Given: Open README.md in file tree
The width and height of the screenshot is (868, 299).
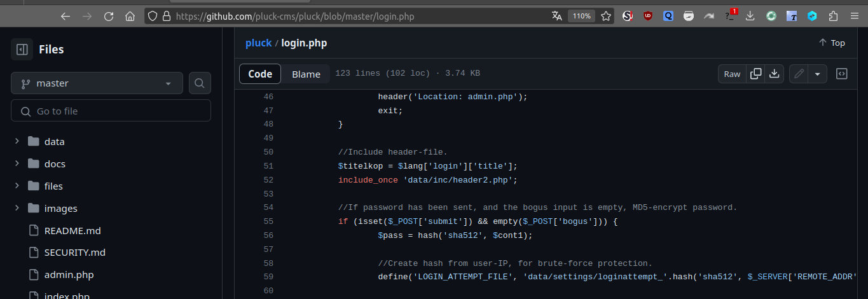Looking at the screenshot, I should click(x=72, y=230).
